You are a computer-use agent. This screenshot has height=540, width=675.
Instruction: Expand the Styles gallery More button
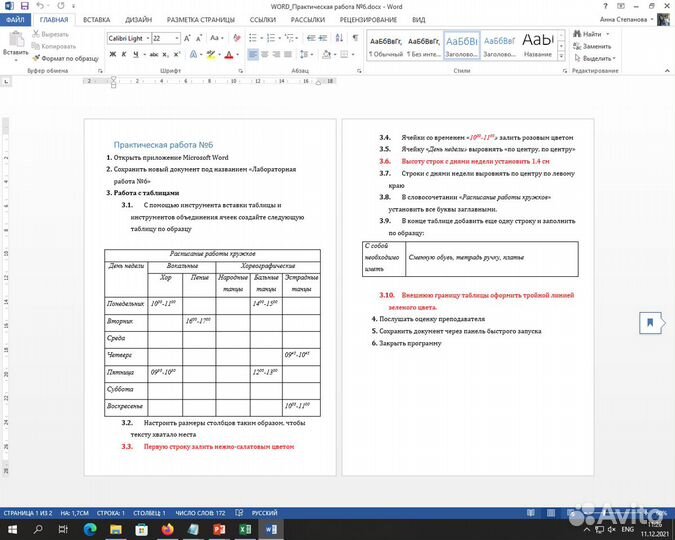561,57
